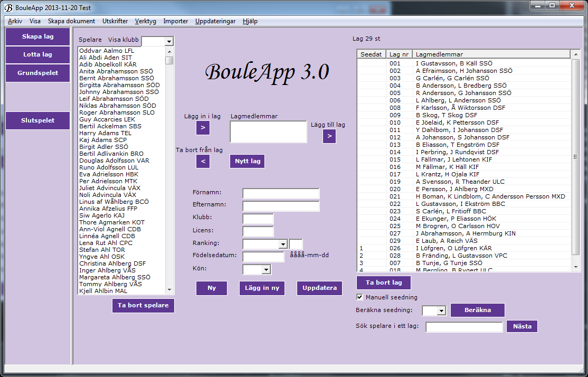This screenshot has width=588, height=377.
Task: Select team 021 H Boman, K Lindblom row
Action: pos(464,196)
